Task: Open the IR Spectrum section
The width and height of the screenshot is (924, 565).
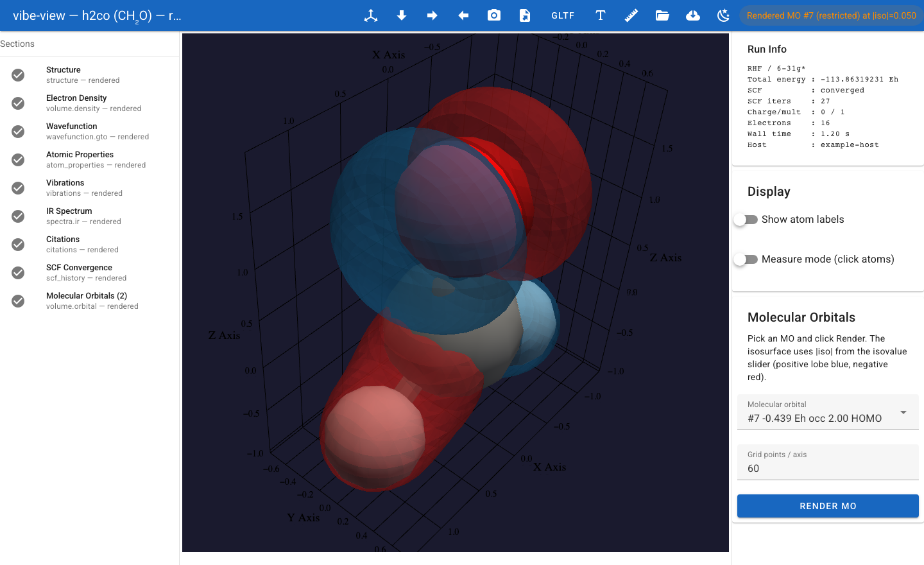Action: tap(89, 216)
